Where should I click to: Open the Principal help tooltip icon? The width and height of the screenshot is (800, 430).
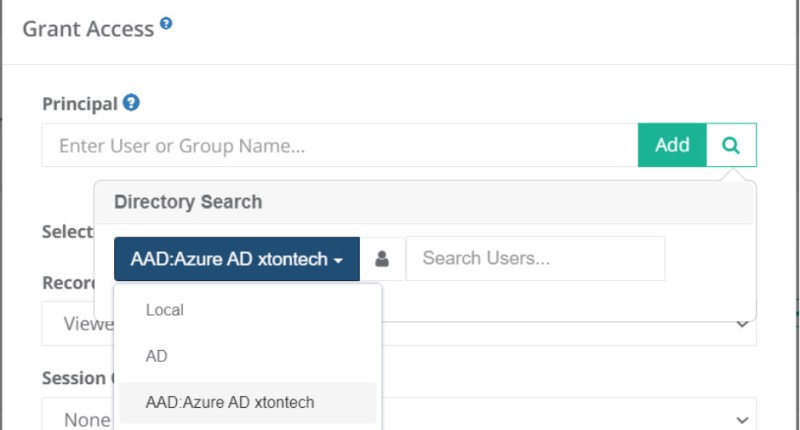(x=131, y=103)
